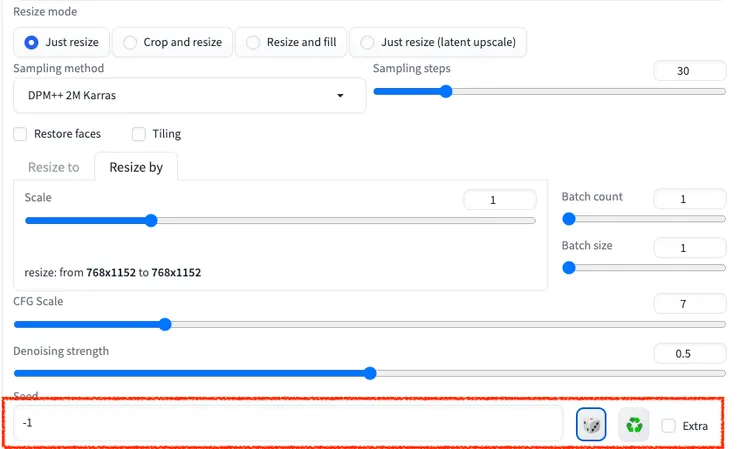Click the Batch size label
This screenshot has height=449, width=740.
pyautogui.click(x=587, y=246)
